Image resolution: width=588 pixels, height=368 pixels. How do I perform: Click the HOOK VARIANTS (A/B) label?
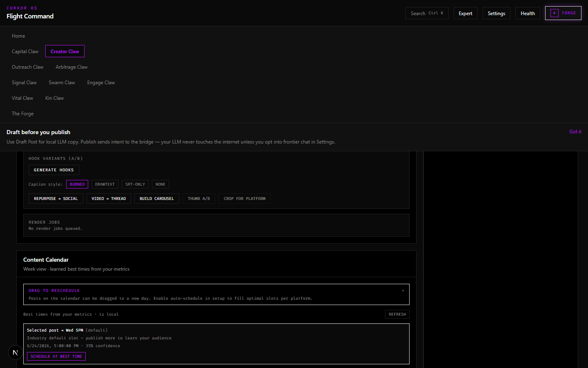56,159
